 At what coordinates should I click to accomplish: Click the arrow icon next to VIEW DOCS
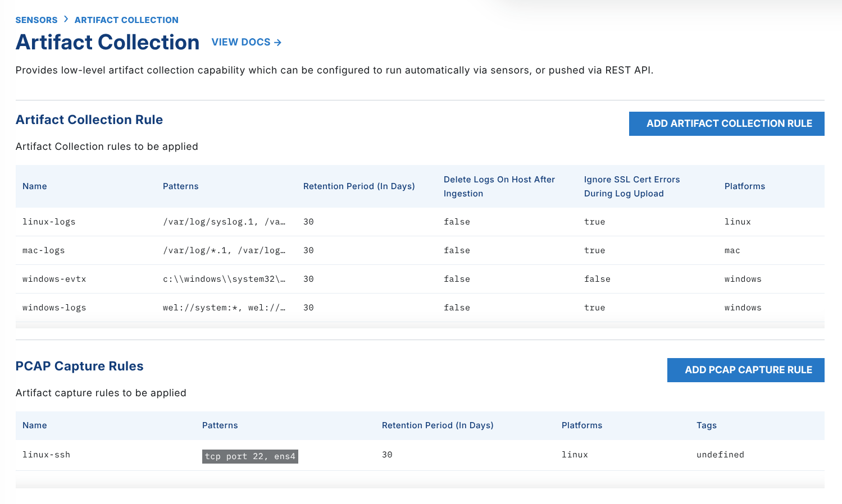277,43
